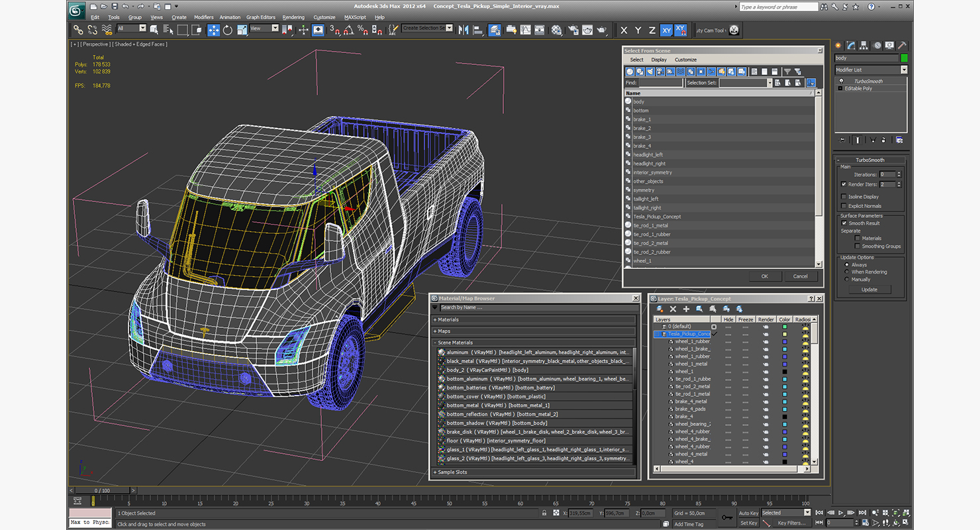Toggle the 3D Snaps button
980x530 pixels.
click(334, 30)
